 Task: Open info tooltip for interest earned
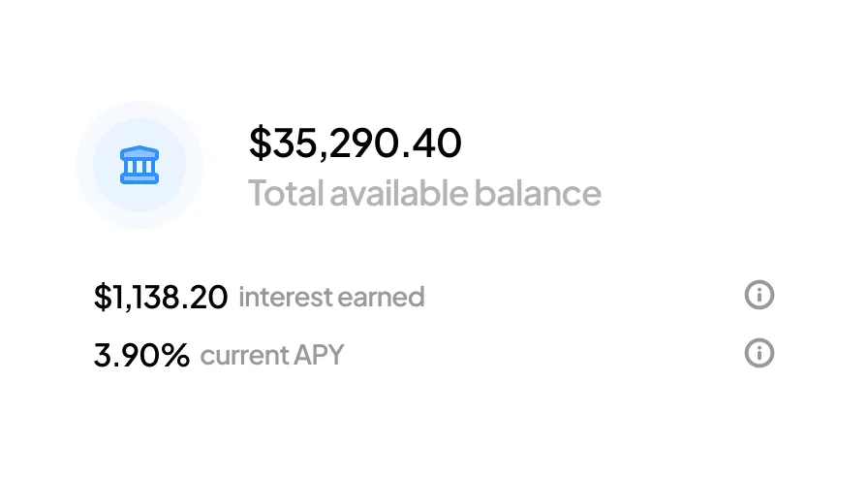[759, 295]
